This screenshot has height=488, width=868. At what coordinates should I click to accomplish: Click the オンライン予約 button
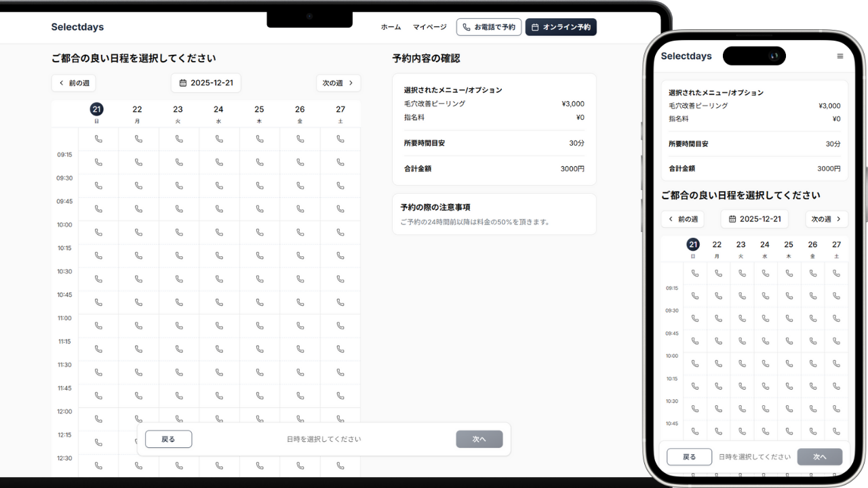click(561, 27)
